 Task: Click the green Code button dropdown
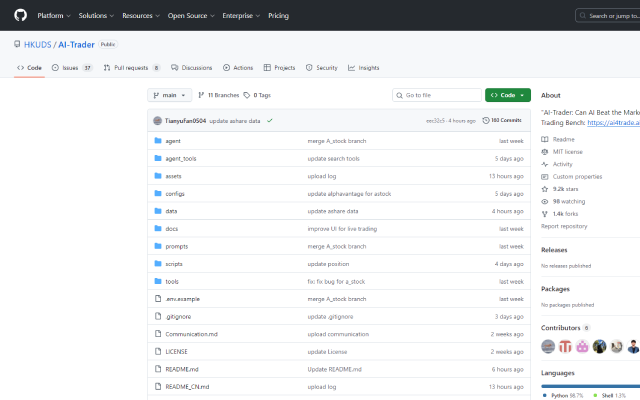507,95
